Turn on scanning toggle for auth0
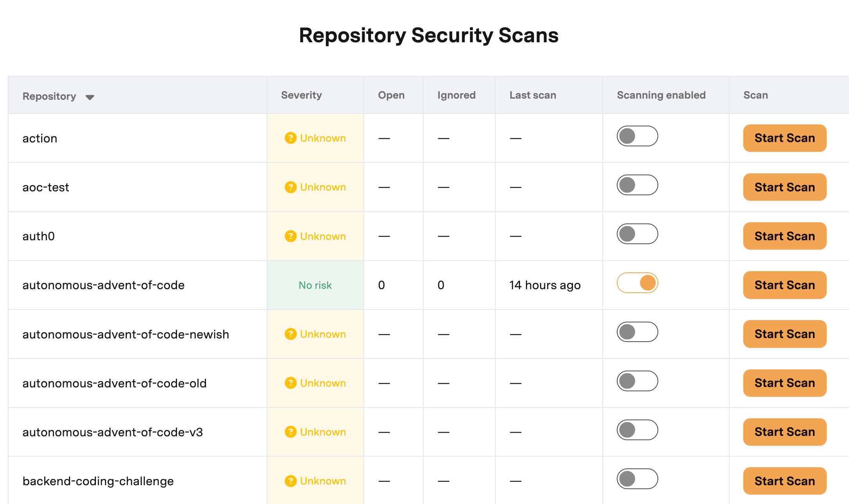This screenshot has width=849, height=504. 637,234
